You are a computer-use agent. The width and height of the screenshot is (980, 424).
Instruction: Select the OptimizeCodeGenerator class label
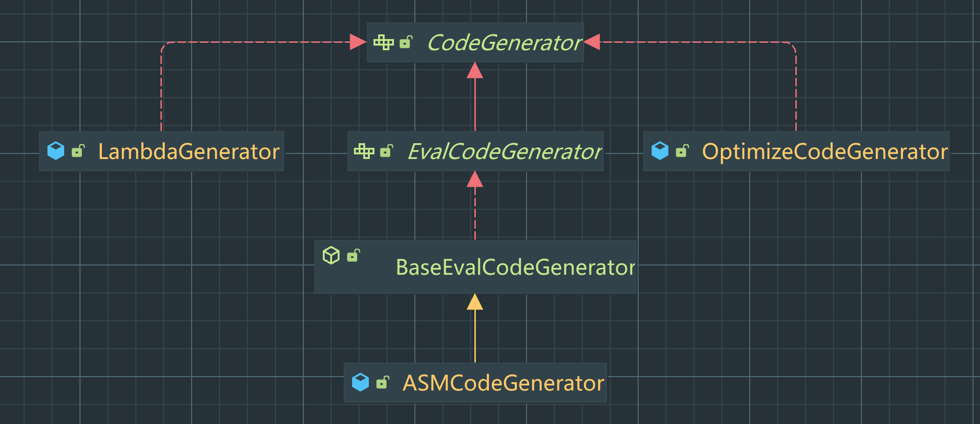826,151
